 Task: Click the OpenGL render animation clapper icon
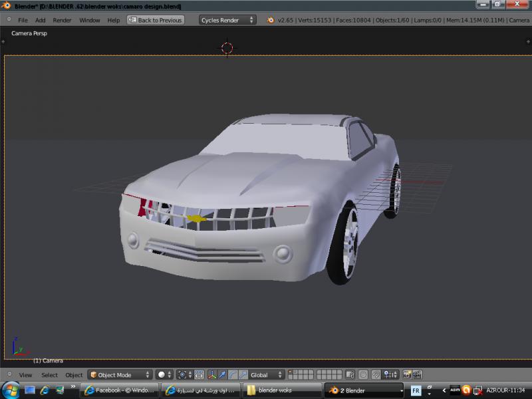[x=417, y=375]
